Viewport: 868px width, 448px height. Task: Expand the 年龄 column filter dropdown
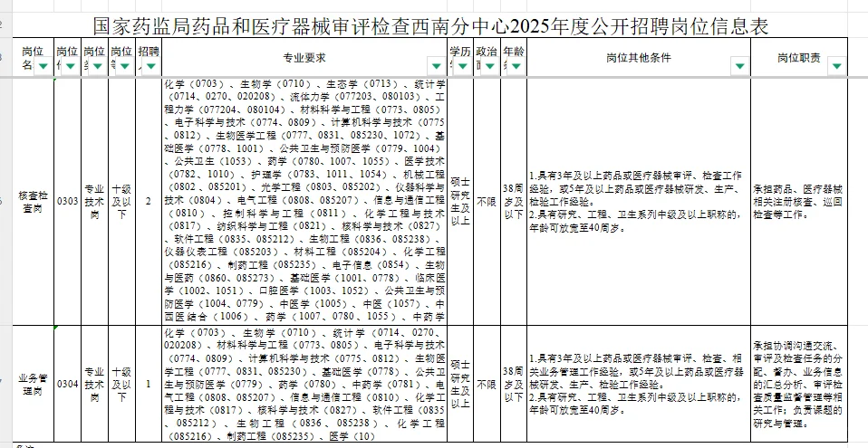pyautogui.click(x=516, y=66)
